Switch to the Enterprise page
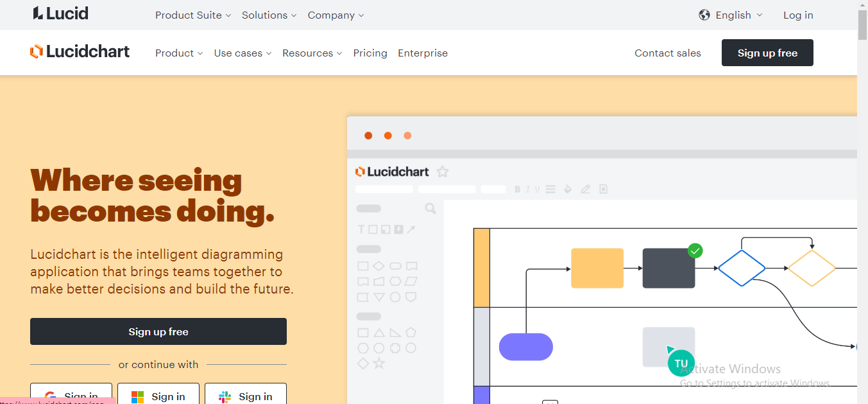868x404 pixels. coord(423,53)
